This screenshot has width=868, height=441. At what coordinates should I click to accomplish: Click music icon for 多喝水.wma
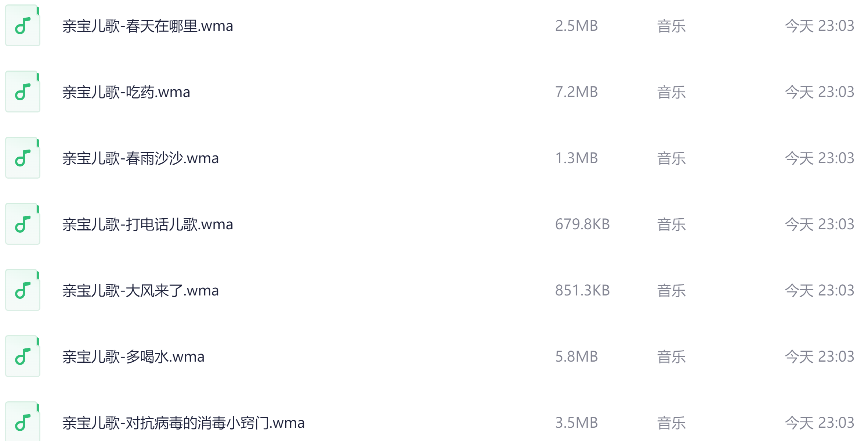click(x=23, y=356)
